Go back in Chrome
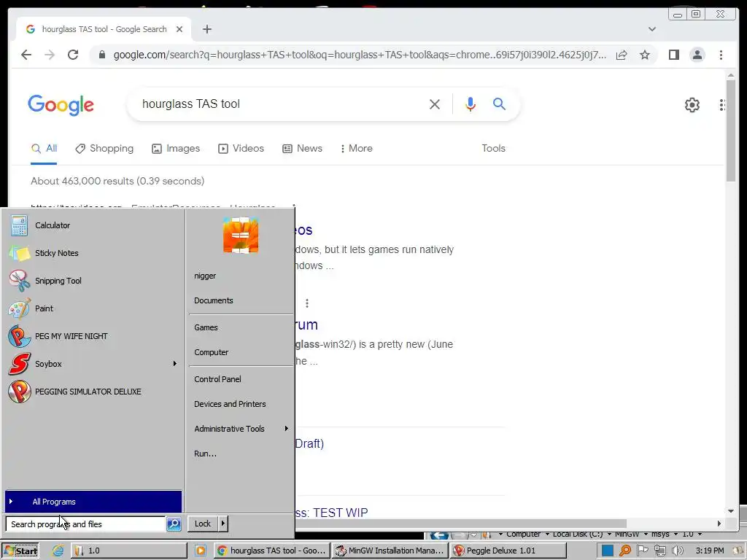Image resolution: width=747 pixels, height=560 pixels. point(26,55)
